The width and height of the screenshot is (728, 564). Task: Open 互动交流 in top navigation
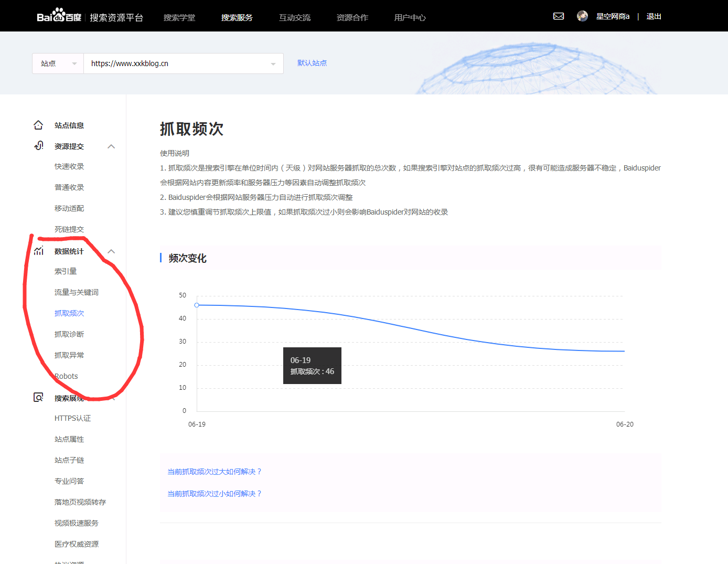295,17
